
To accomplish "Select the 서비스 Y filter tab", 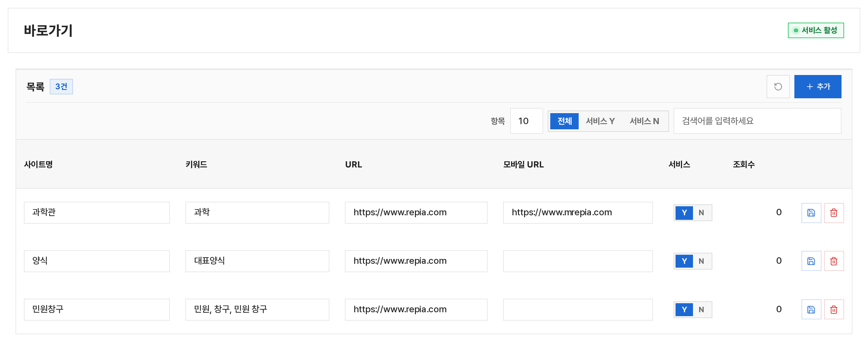I will pyautogui.click(x=600, y=121).
